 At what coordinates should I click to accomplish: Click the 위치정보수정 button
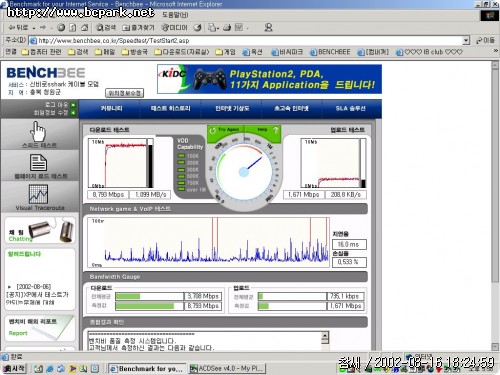click(x=124, y=93)
